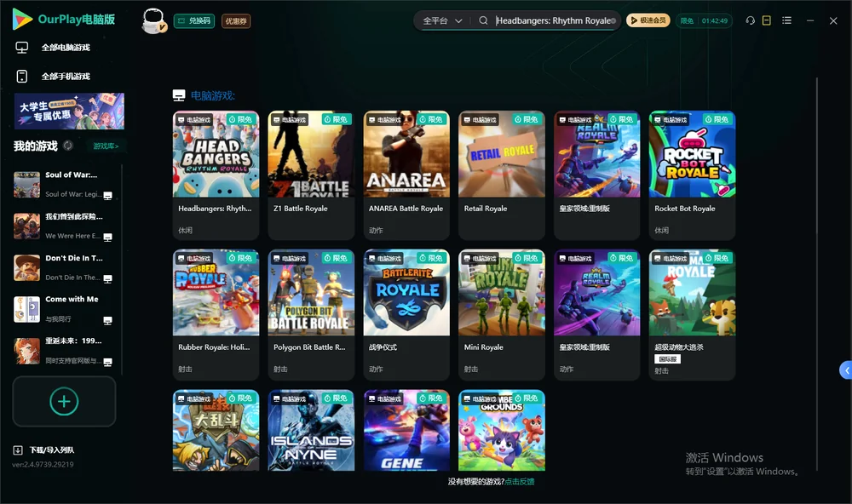This screenshot has width=852, height=504.
Task: Open the Islands of Nyne game card
Action: pyautogui.click(x=311, y=430)
